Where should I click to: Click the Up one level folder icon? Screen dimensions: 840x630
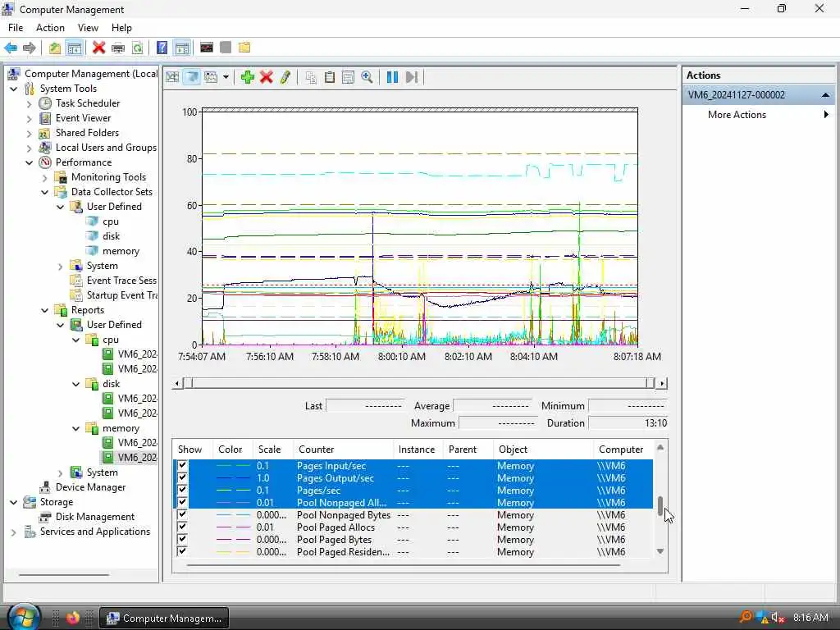coord(55,48)
